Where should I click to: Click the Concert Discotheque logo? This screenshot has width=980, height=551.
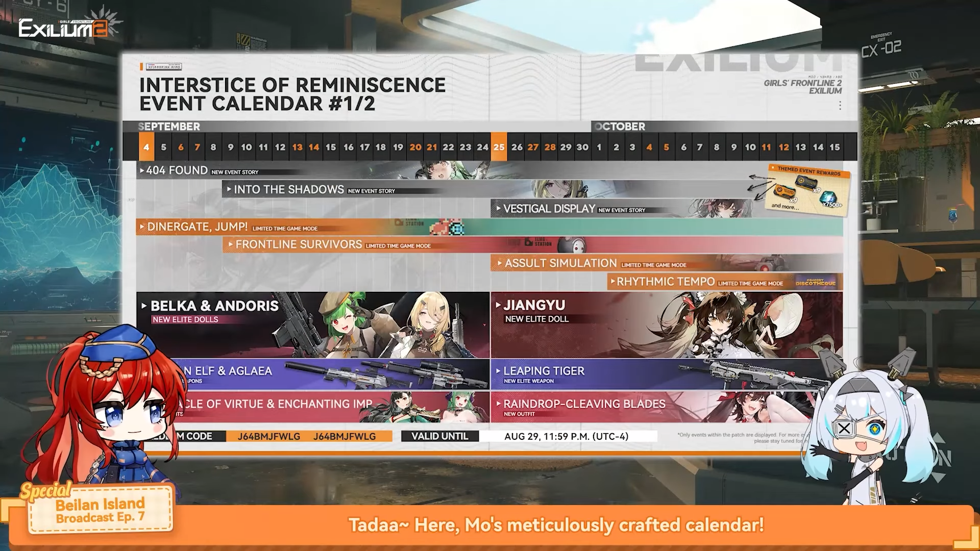point(815,282)
